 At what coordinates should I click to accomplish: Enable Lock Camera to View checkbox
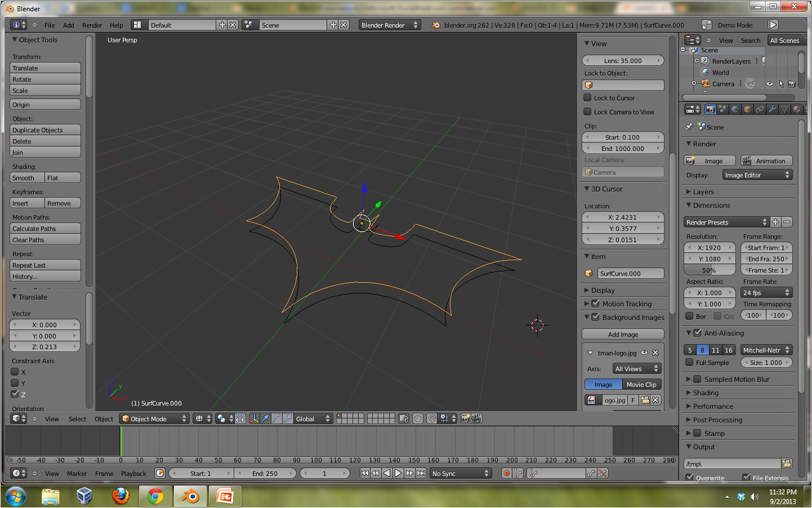[x=587, y=112]
